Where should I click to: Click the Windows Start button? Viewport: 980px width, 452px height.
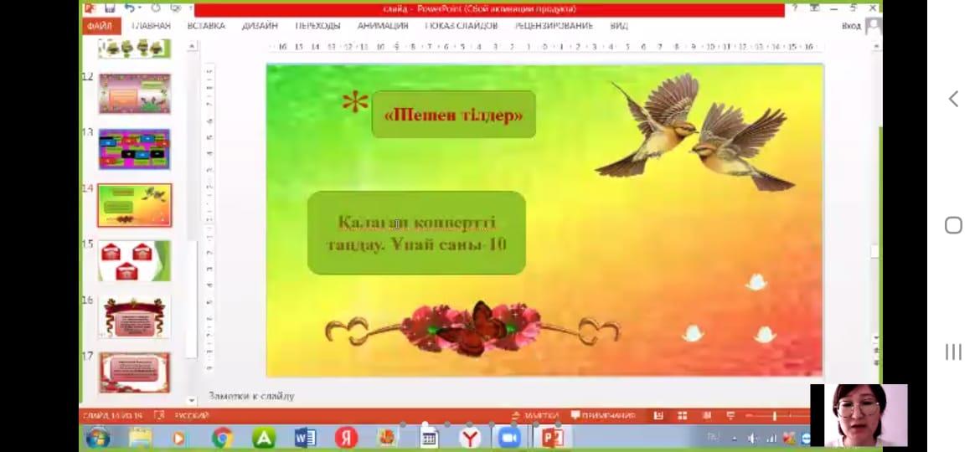click(x=97, y=438)
